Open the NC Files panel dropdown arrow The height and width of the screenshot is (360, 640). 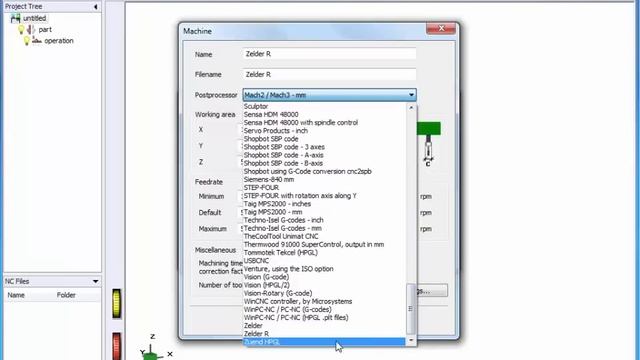pyautogui.click(x=95, y=281)
